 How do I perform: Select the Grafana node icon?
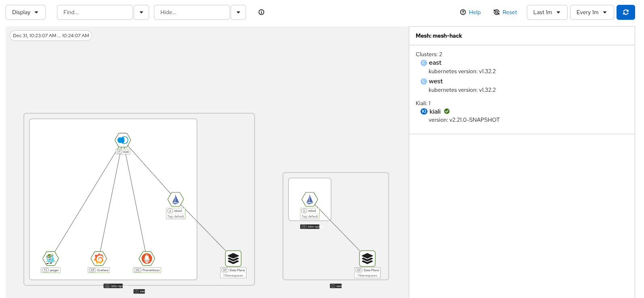tap(99, 258)
